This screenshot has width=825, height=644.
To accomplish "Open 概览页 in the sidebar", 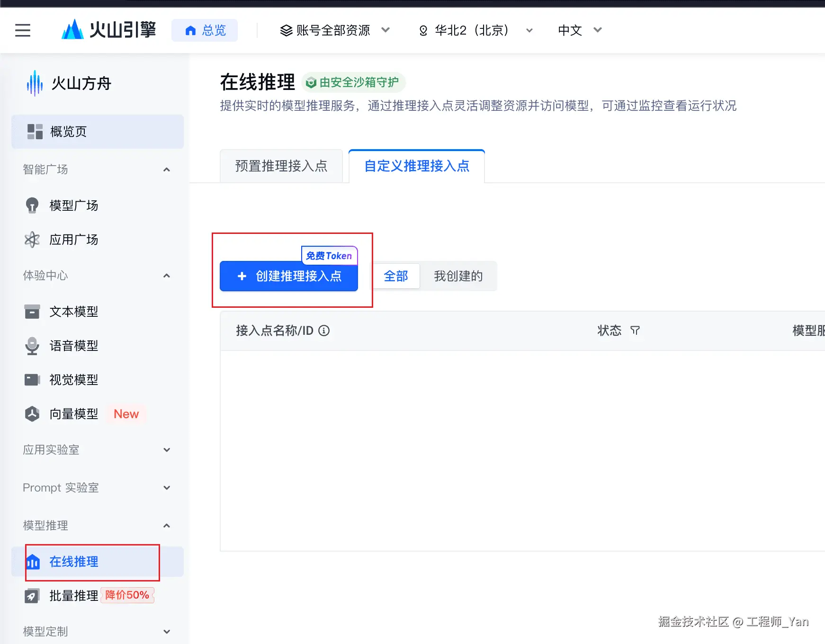I will click(x=98, y=132).
